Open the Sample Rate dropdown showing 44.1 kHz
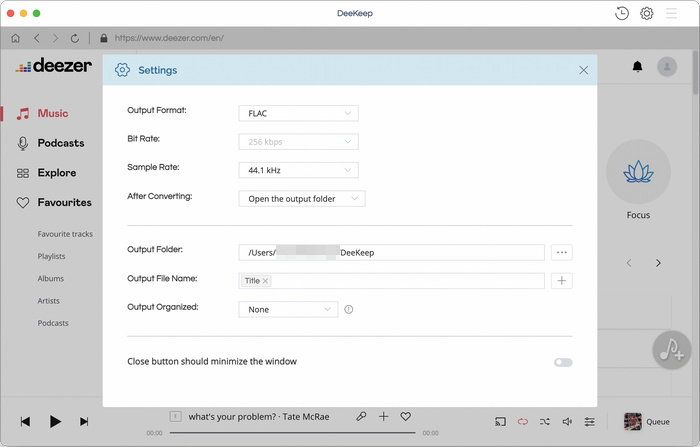700x447 pixels. (299, 170)
